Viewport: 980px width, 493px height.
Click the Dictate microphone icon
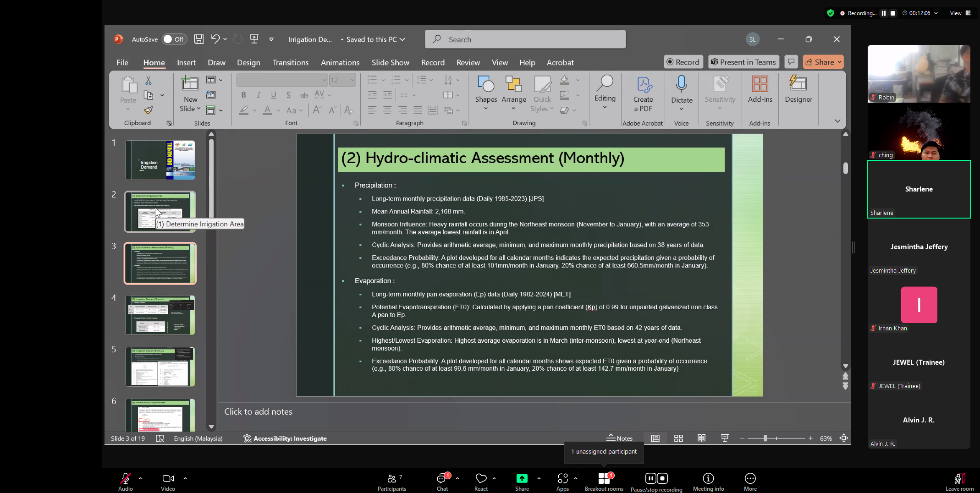coord(682,85)
